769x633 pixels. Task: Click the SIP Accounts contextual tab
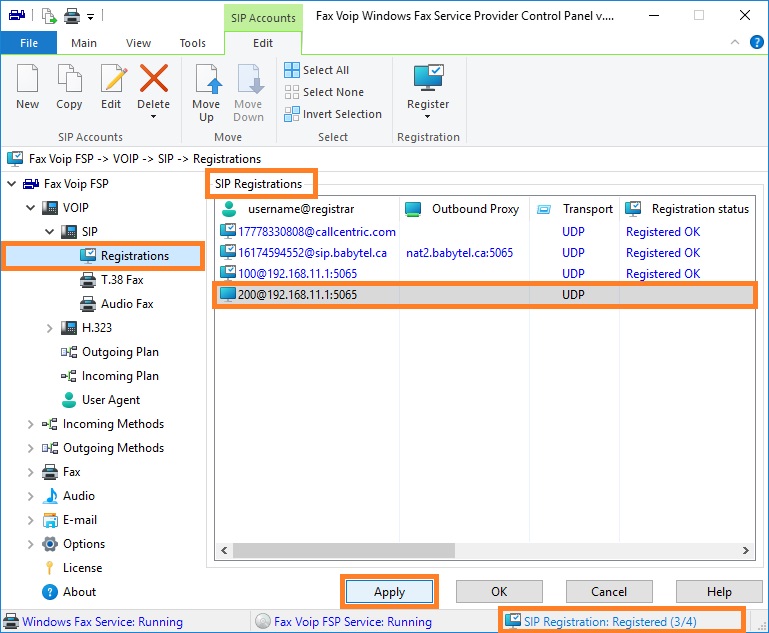[x=263, y=18]
